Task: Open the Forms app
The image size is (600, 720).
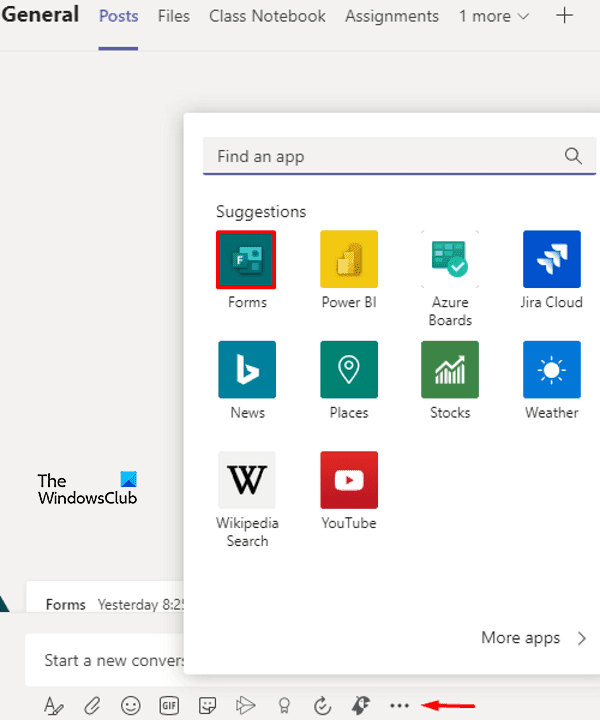Action: (246, 259)
